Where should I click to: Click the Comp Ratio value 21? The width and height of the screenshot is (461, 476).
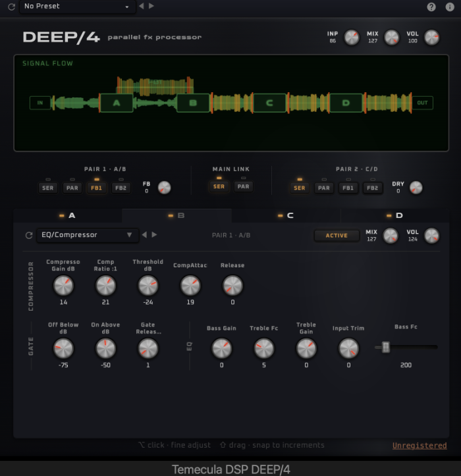click(105, 302)
